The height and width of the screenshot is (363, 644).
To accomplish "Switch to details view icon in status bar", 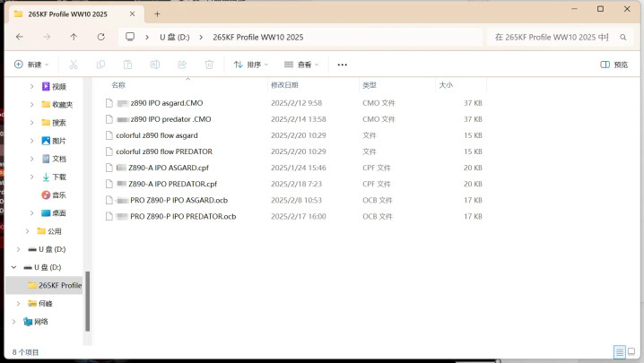I will coord(620,352).
